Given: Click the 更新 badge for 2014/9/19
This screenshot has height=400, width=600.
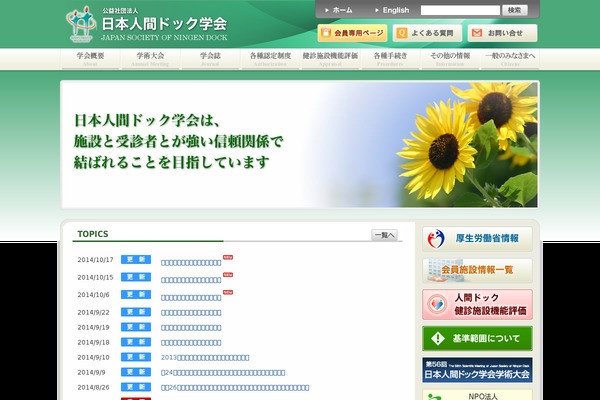Looking at the screenshot, I should (x=136, y=327).
